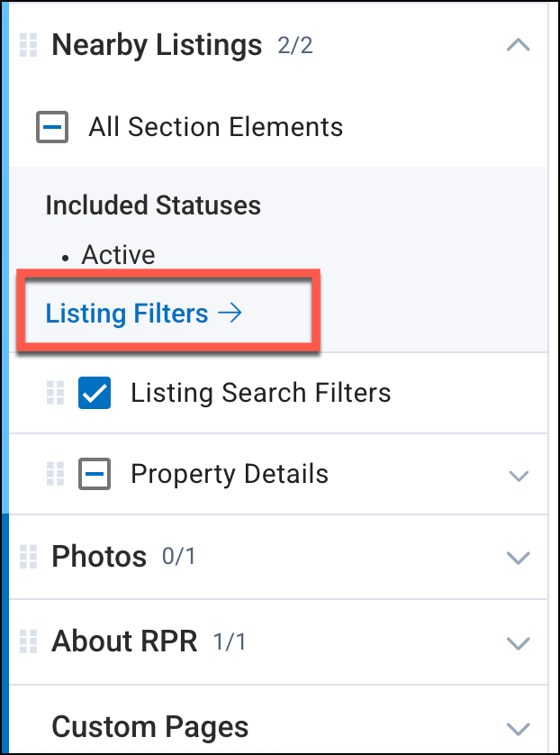The image size is (560, 755).
Task: Click the Photos section drag handle
Action: (29, 557)
